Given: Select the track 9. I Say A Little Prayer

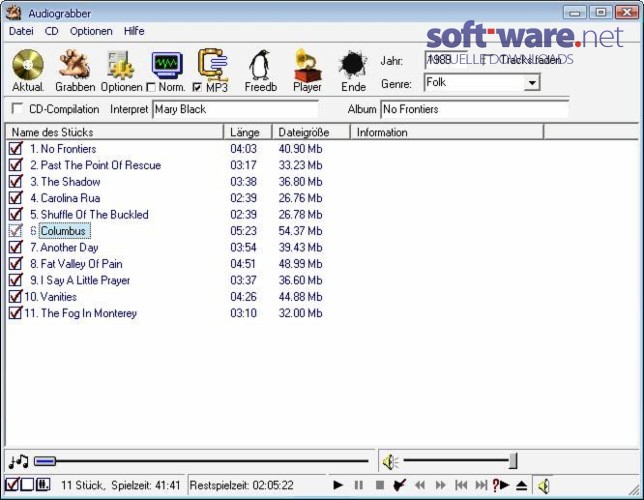Looking at the screenshot, I should 80,280.
